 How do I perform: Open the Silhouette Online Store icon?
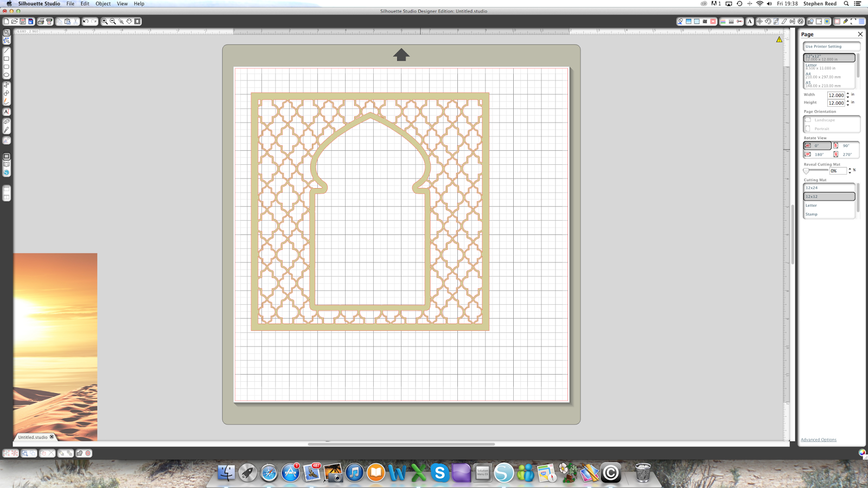pos(7,172)
